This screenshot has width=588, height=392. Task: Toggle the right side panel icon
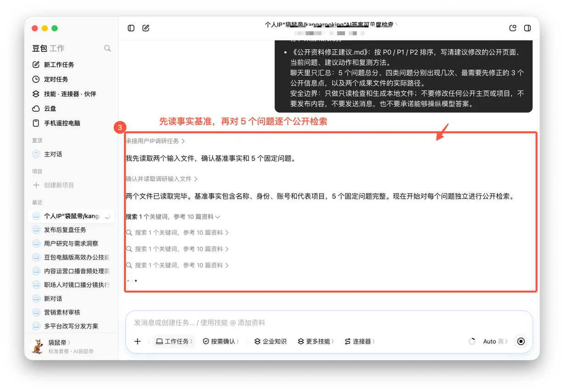[527, 28]
